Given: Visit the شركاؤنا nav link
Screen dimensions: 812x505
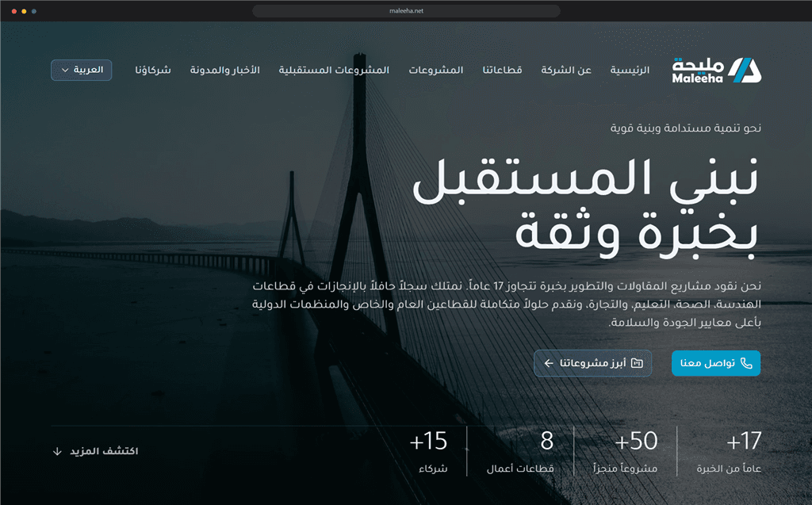Looking at the screenshot, I should (153, 70).
